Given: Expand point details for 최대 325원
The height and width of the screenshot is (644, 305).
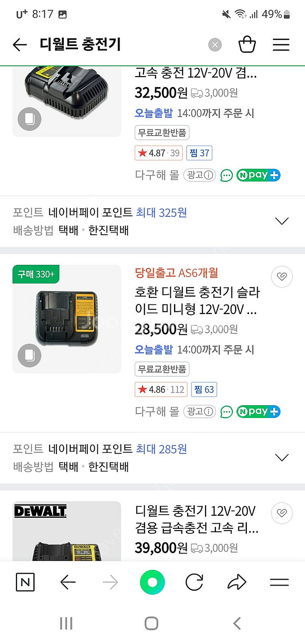Looking at the screenshot, I should [x=282, y=221].
